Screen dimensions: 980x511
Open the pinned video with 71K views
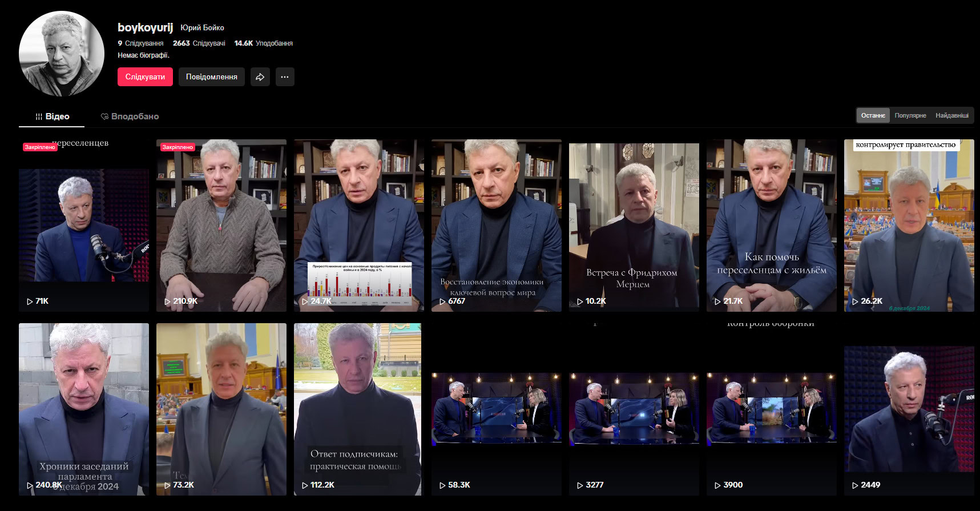coord(84,226)
